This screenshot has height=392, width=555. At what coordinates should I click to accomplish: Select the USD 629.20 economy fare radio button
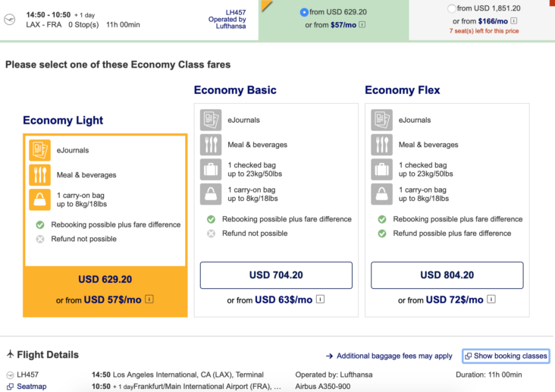tap(304, 12)
